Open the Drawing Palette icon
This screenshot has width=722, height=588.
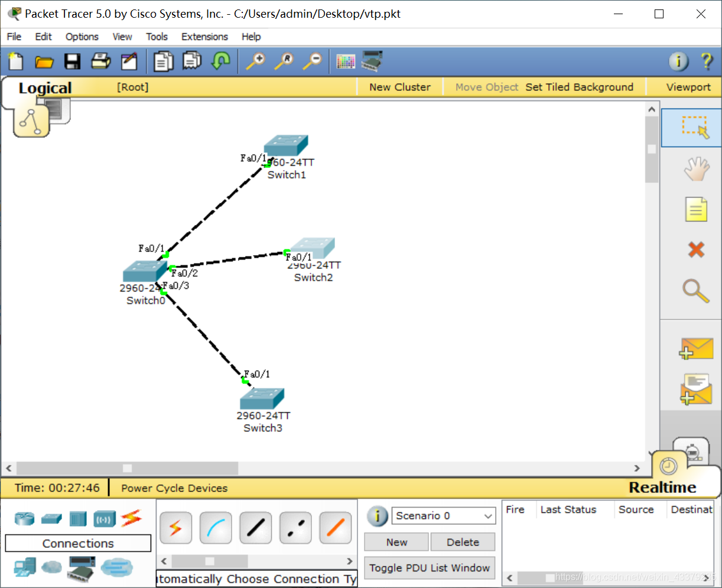point(346,61)
